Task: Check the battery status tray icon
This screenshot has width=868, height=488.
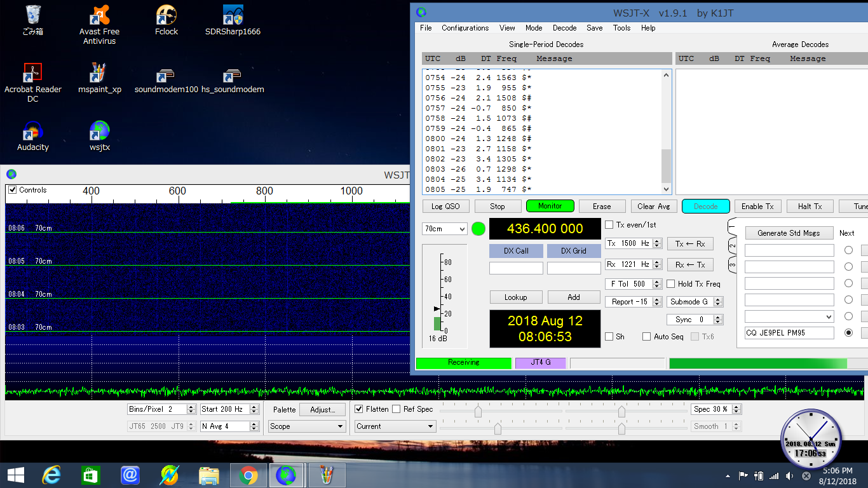Action: [x=758, y=475]
